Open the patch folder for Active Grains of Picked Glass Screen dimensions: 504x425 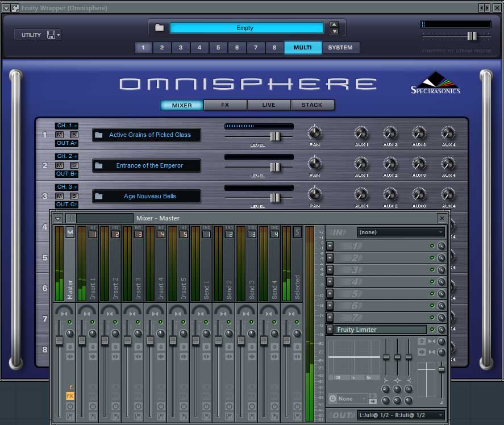click(99, 135)
